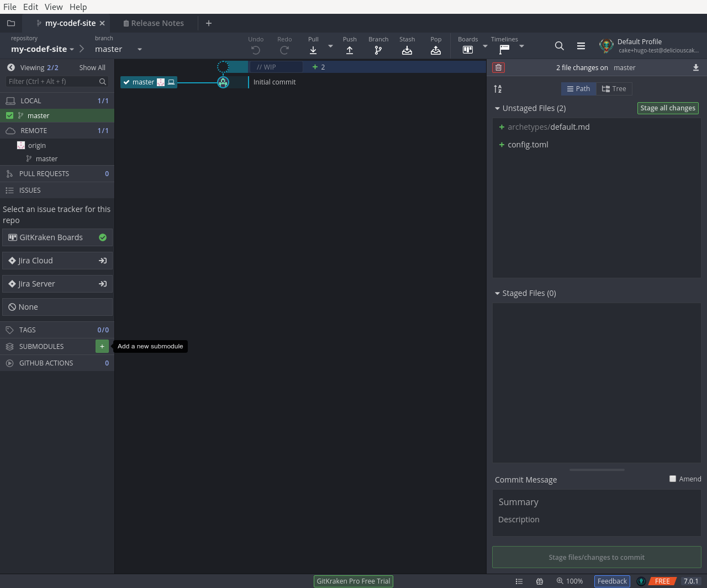Image resolution: width=707 pixels, height=588 pixels.
Task: Click the commit Summary field
Action: click(597, 502)
